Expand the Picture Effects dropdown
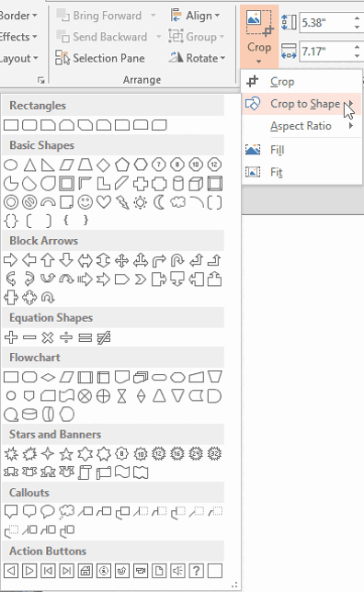364x592 pixels. (18, 37)
